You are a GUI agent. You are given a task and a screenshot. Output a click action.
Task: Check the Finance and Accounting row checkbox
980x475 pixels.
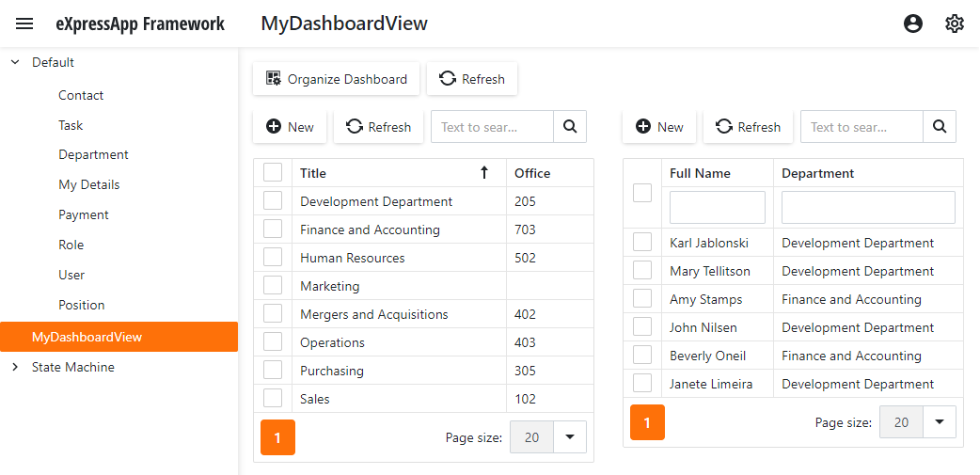pos(273,229)
